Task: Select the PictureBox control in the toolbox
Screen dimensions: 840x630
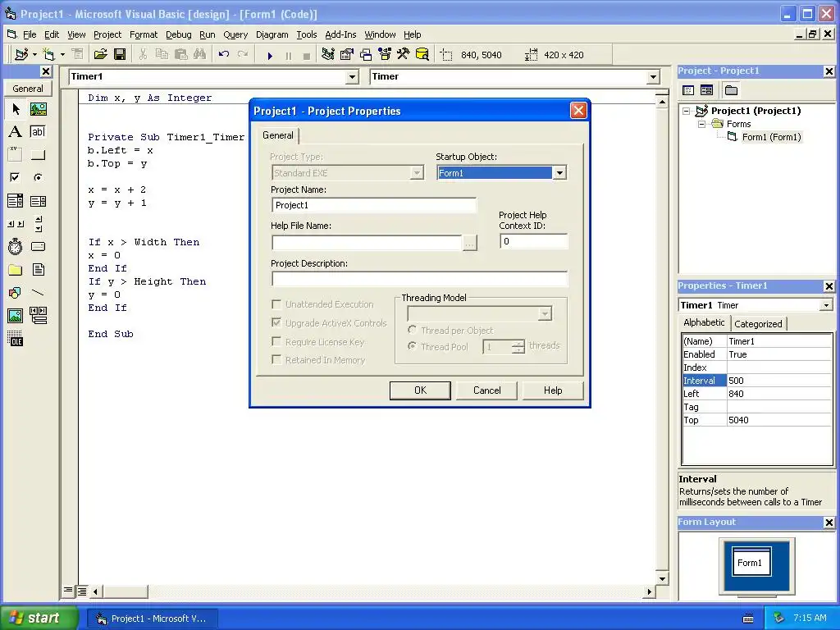Action: coord(38,109)
